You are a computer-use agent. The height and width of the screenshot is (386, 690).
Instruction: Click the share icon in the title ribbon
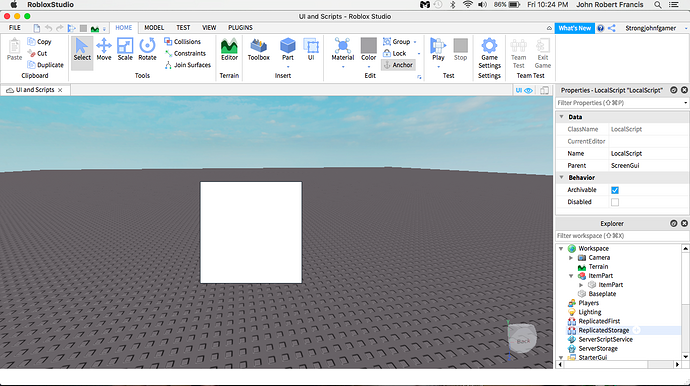point(612,28)
